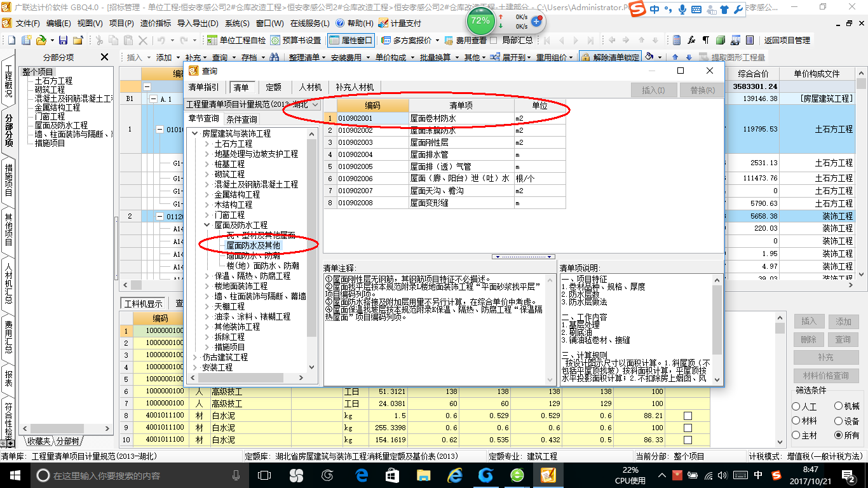The image size is (868, 488).
Task: Open the 措施项目 vertical side tab
Action: coord(8,180)
